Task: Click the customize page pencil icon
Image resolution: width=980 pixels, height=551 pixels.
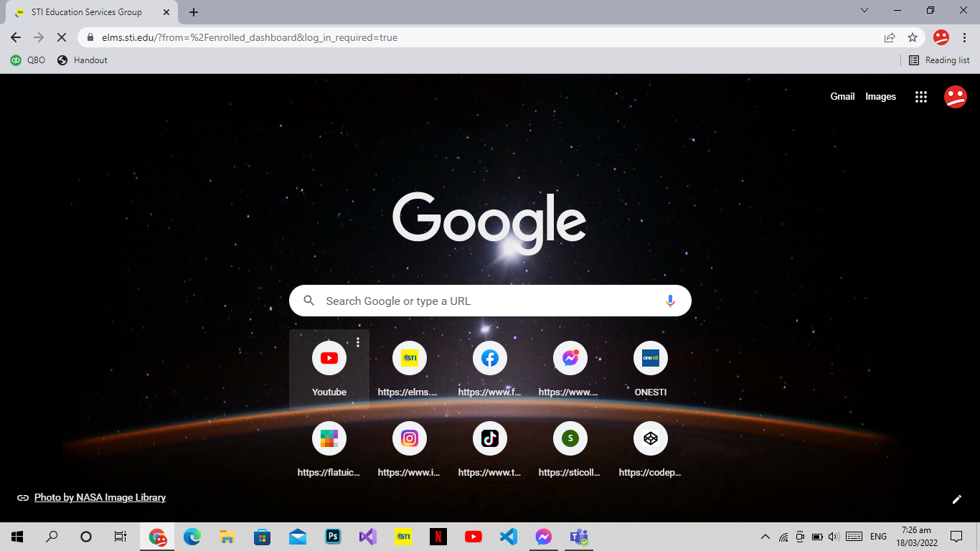Action: coord(956,499)
